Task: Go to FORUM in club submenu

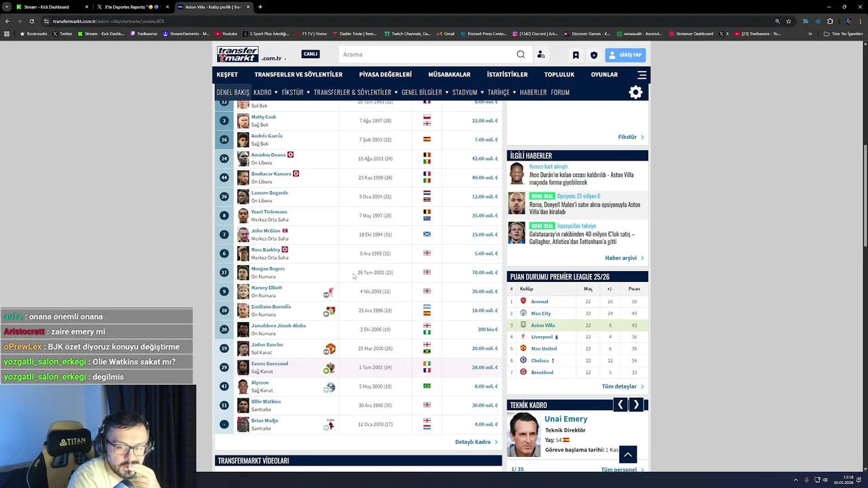Action: (x=560, y=92)
